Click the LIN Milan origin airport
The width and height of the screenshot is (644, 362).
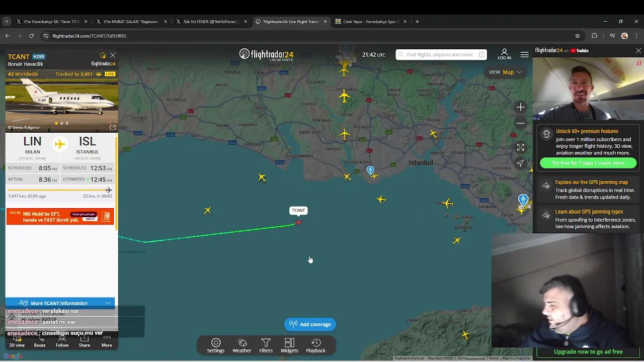click(x=33, y=145)
